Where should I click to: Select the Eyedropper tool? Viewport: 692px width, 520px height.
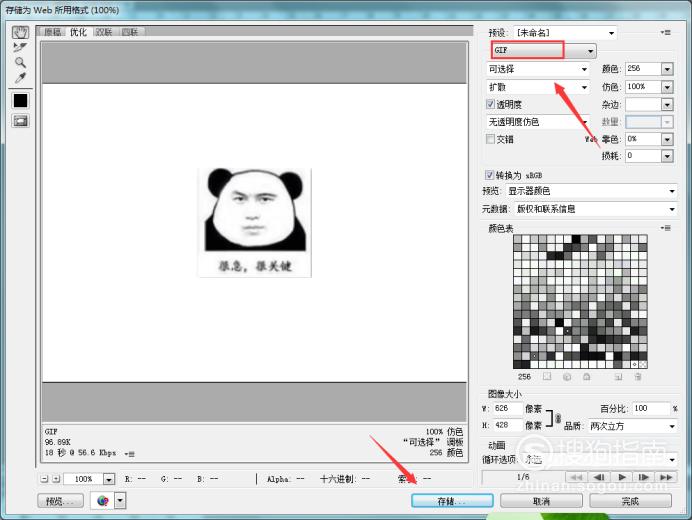[20, 78]
